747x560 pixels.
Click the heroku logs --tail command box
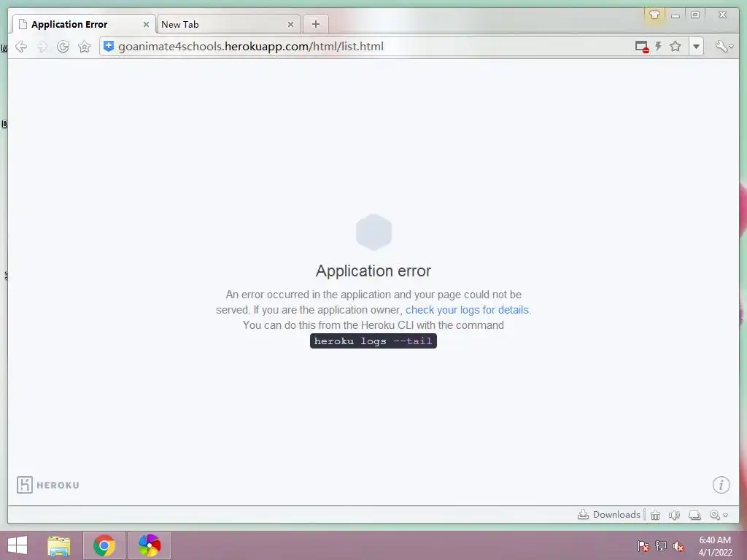pyautogui.click(x=373, y=341)
